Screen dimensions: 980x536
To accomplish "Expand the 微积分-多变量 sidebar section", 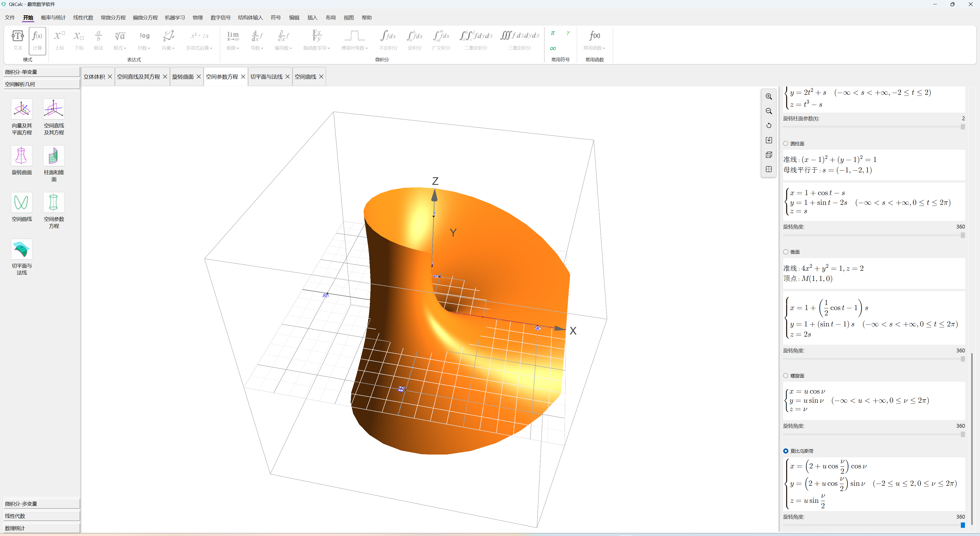I will point(41,503).
